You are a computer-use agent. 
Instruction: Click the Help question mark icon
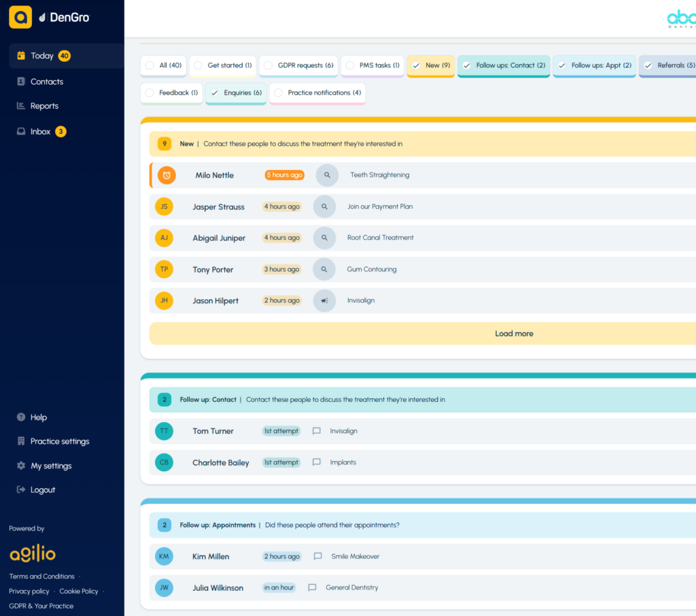[x=21, y=417]
